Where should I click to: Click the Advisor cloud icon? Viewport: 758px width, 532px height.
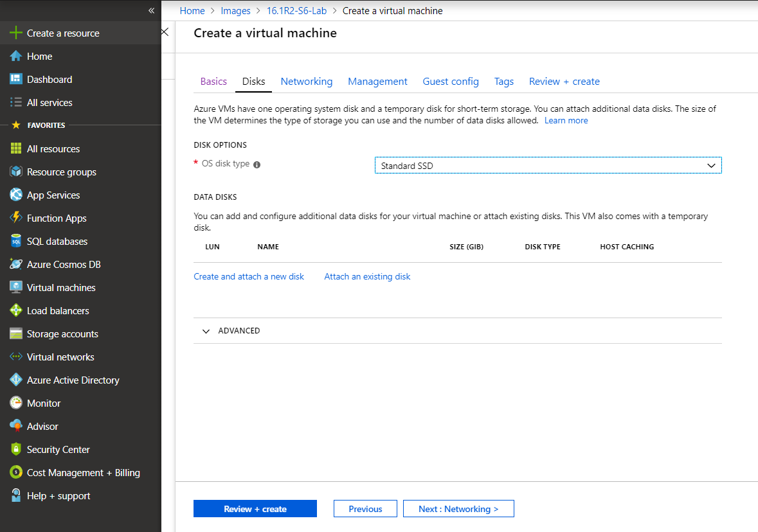[x=16, y=426]
